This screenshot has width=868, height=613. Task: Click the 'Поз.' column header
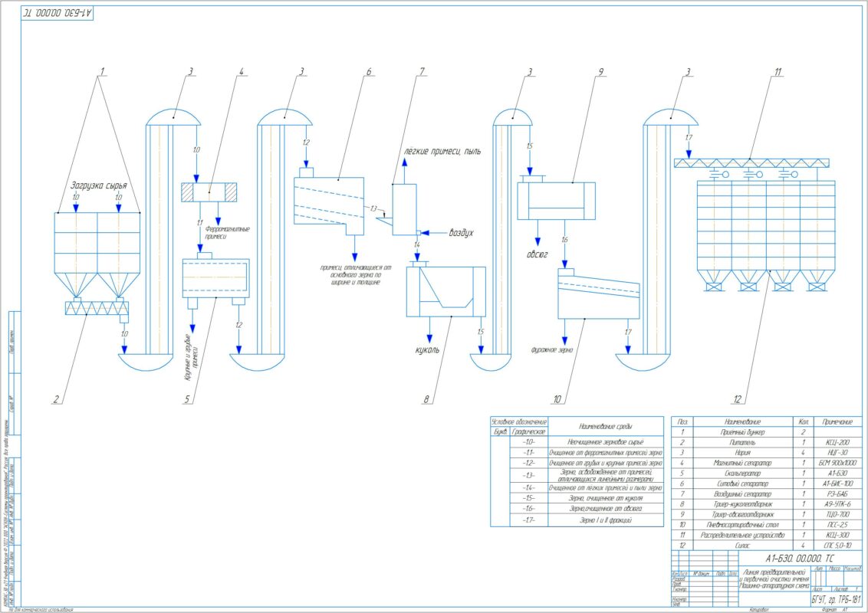(682, 421)
